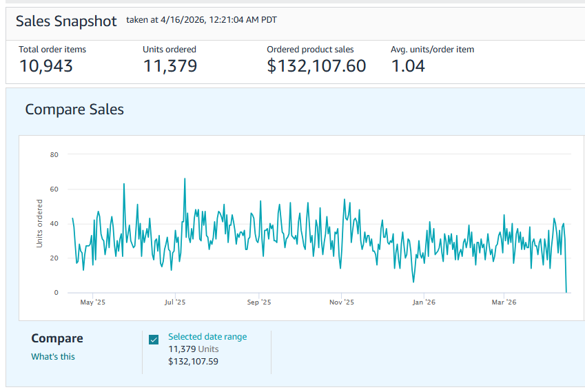Click the May '25 x-axis label

point(93,302)
